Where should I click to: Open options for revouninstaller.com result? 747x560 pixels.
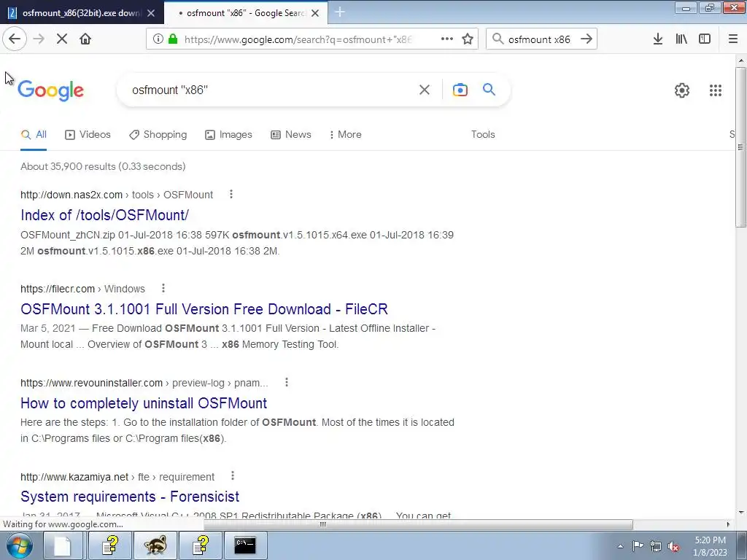(286, 382)
